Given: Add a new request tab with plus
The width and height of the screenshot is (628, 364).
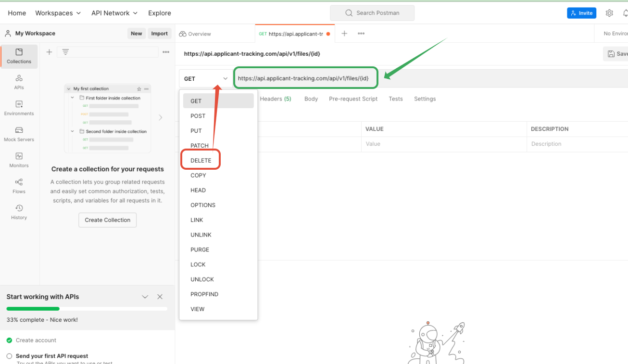Looking at the screenshot, I should [344, 34].
